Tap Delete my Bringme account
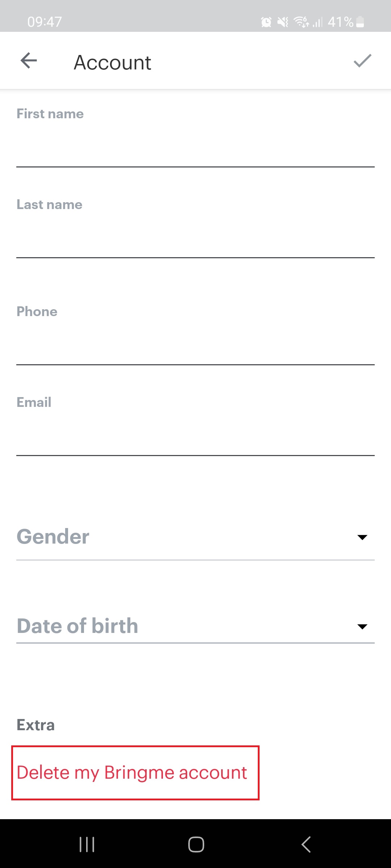The image size is (391, 868). [x=132, y=773]
